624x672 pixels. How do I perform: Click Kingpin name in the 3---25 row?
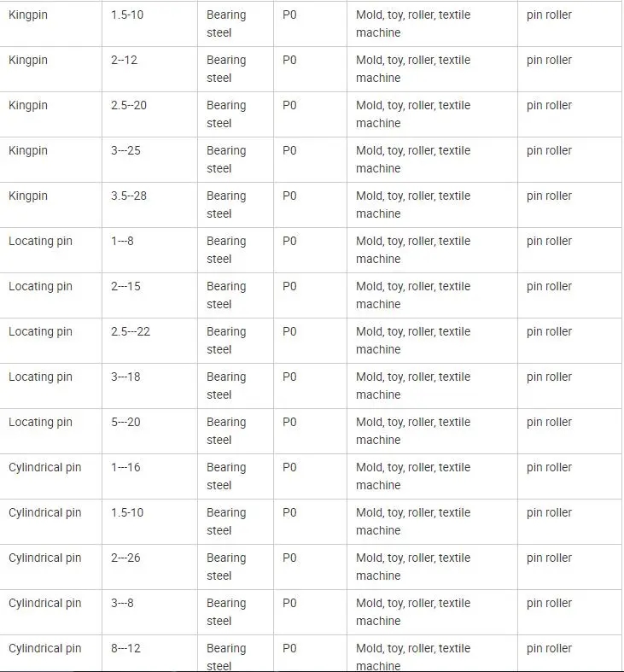pos(28,151)
